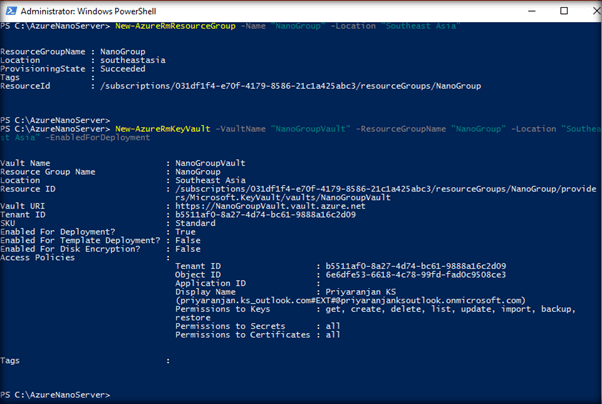Click the Enabled For Deployment 'True' value
This screenshot has height=404, width=602.
(x=183, y=229)
